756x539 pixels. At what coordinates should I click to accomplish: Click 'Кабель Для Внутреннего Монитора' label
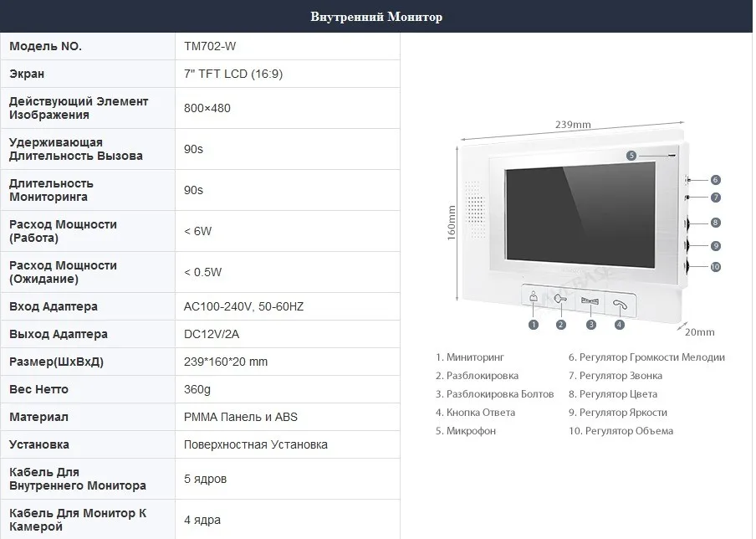[78, 479]
